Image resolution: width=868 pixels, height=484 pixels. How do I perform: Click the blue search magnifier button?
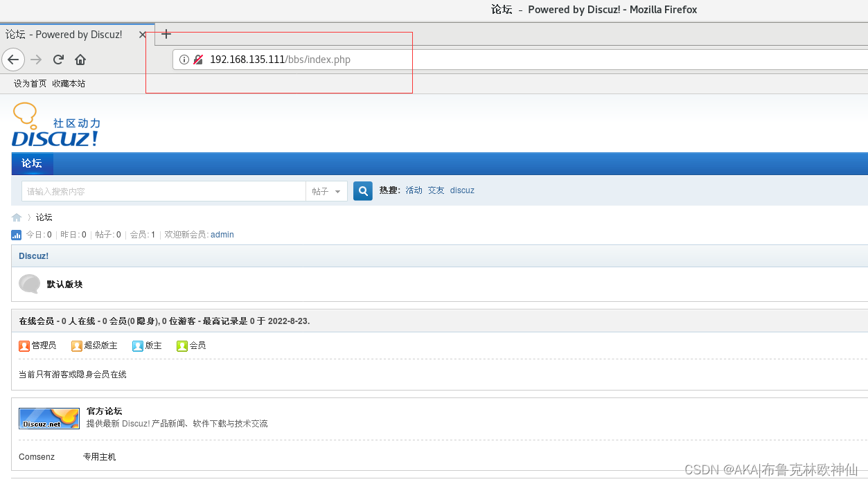363,191
